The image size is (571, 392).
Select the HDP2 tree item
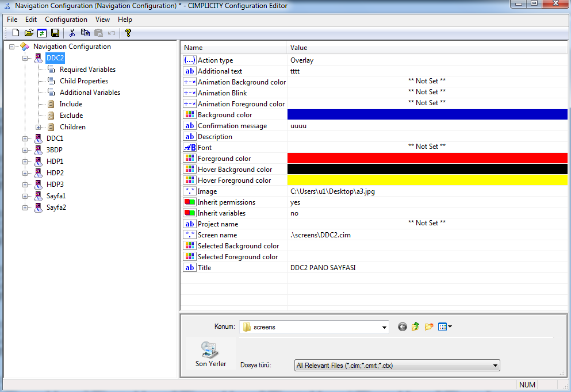pyautogui.click(x=55, y=173)
